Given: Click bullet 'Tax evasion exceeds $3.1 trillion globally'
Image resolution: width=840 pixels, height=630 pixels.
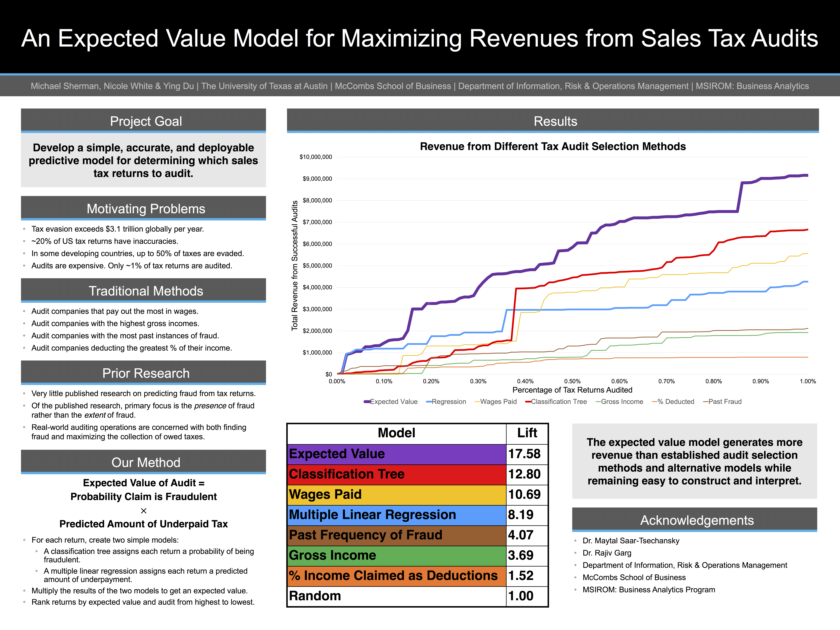Looking at the screenshot, I should coord(118,229).
